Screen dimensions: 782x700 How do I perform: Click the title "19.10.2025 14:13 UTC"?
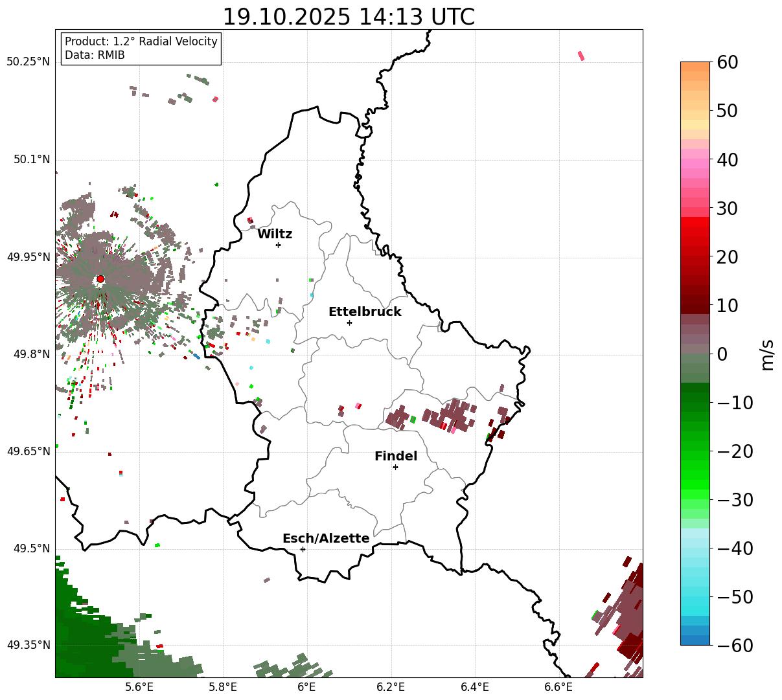(349, 17)
